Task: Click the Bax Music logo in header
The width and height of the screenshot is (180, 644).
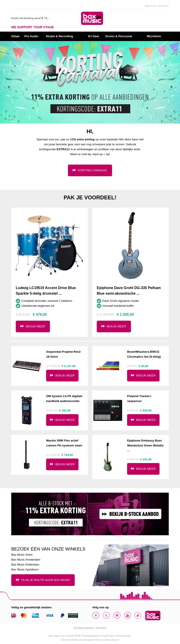Action: (92, 18)
